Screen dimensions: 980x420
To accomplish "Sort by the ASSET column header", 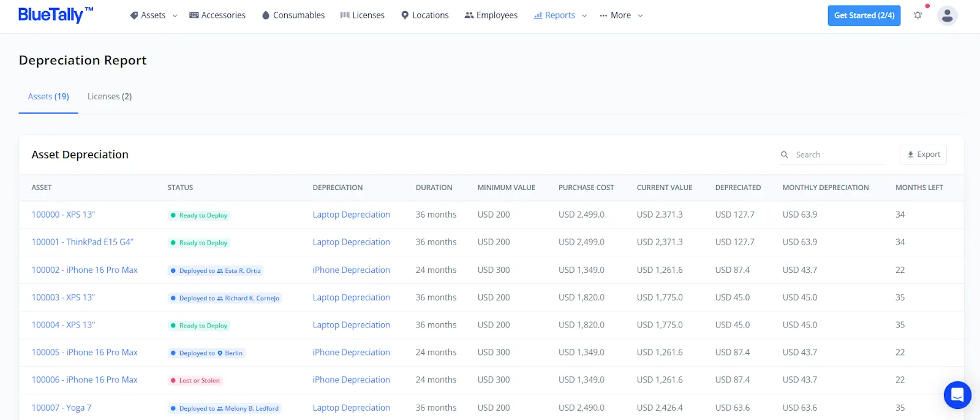I will tap(42, 188).
